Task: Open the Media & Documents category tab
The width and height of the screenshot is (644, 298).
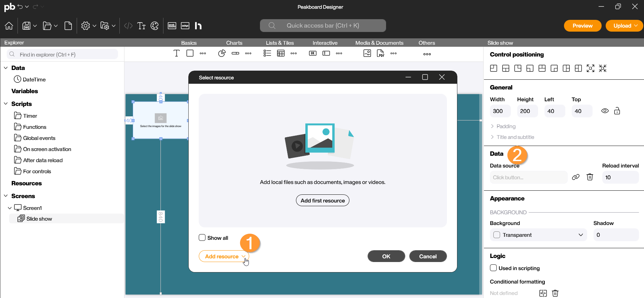Action: pyautogui.click(x=379, y=43)
